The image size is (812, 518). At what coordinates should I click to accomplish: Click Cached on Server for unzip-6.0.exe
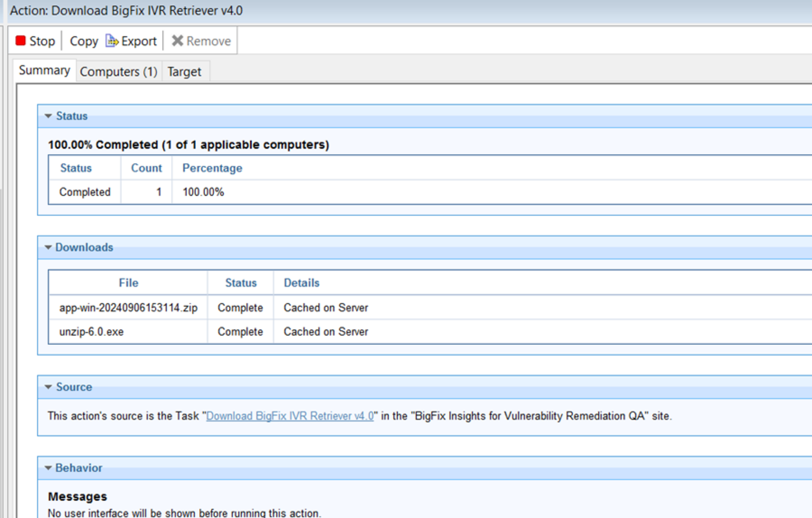(326, 332)
